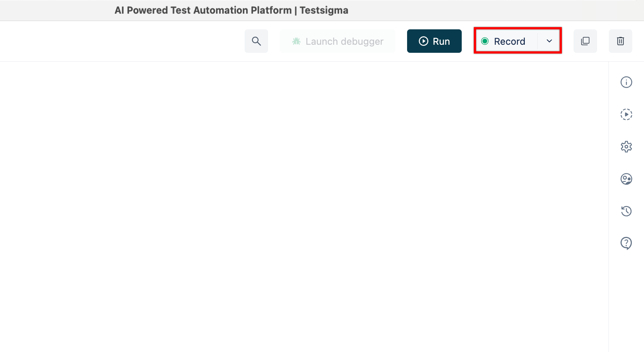Open the test case info panel
The height and width of the screenshot is (352, 644).
(626, 82)
